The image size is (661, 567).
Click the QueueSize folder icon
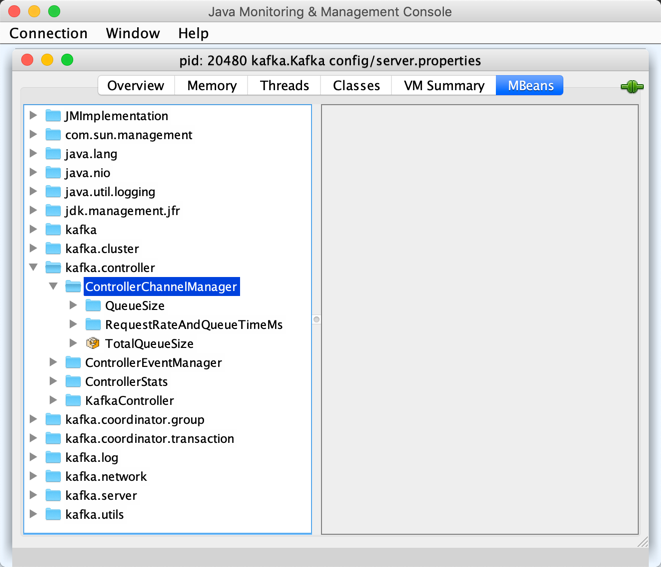(93, 306)
